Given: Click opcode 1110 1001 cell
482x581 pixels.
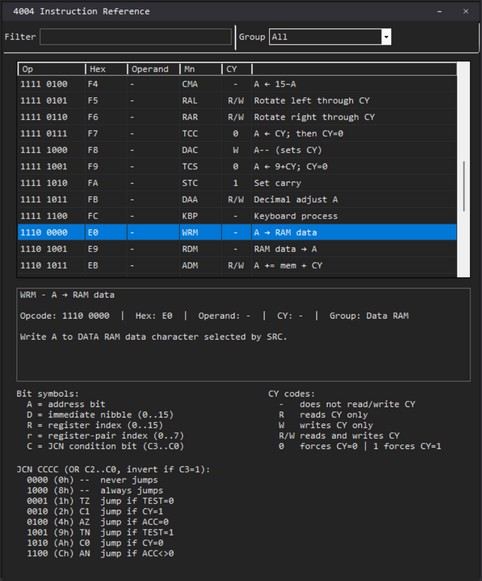Looking at the screenshot, I should (x=44, y=249).
